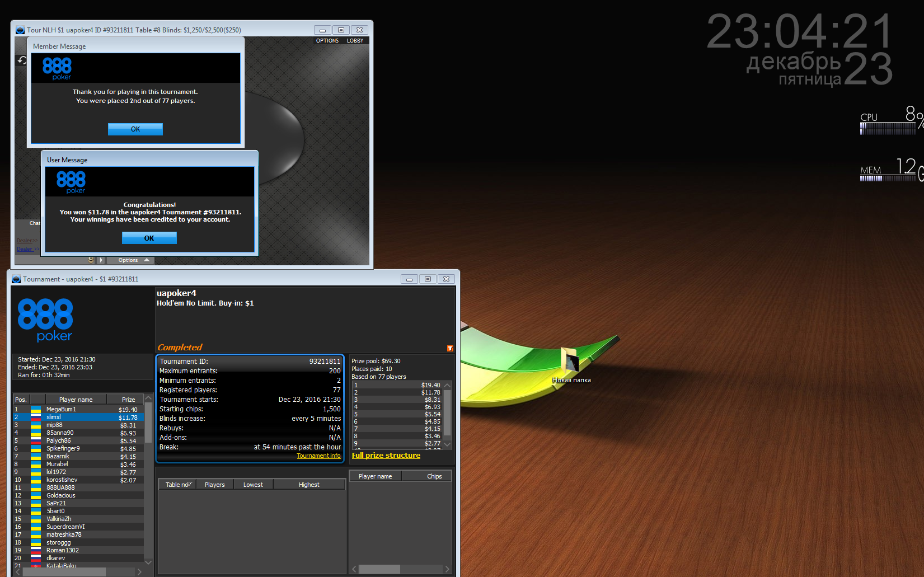Select player Murabel row
The image size is (924, 577).
click(x=78, y=464)
